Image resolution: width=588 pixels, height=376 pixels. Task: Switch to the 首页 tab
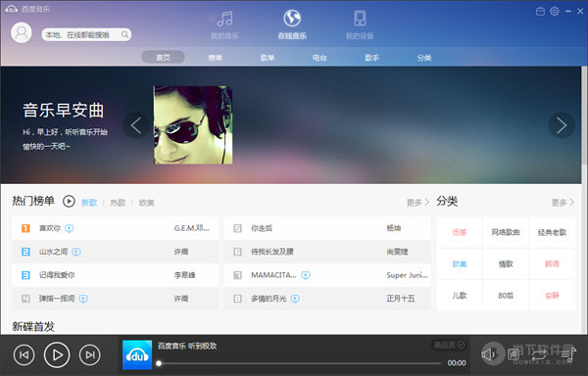click(x=163, y=58)
